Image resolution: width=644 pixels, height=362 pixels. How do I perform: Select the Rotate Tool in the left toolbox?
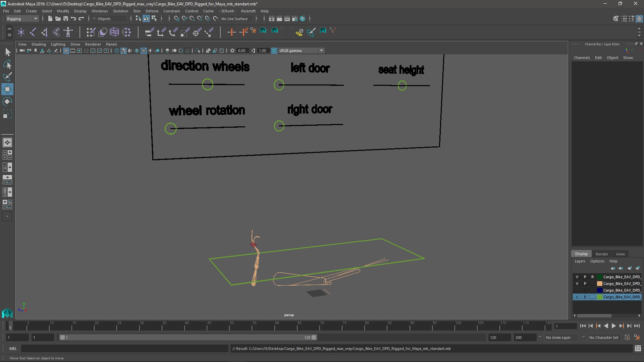click(x=7, y=102)
